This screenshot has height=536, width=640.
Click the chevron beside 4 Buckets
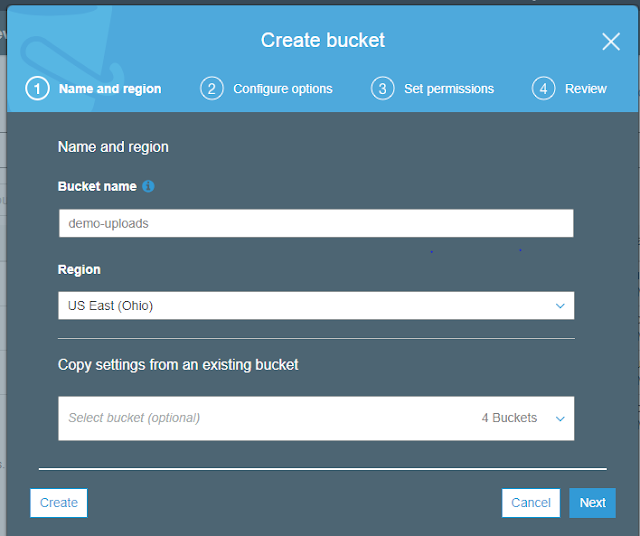click(560, 418)
